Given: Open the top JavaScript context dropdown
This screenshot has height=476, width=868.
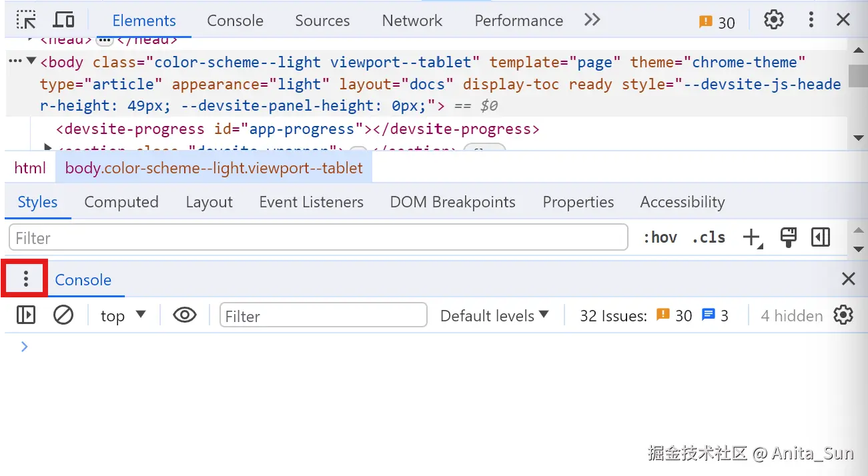Looking at the screenshot, I should 123,315.
